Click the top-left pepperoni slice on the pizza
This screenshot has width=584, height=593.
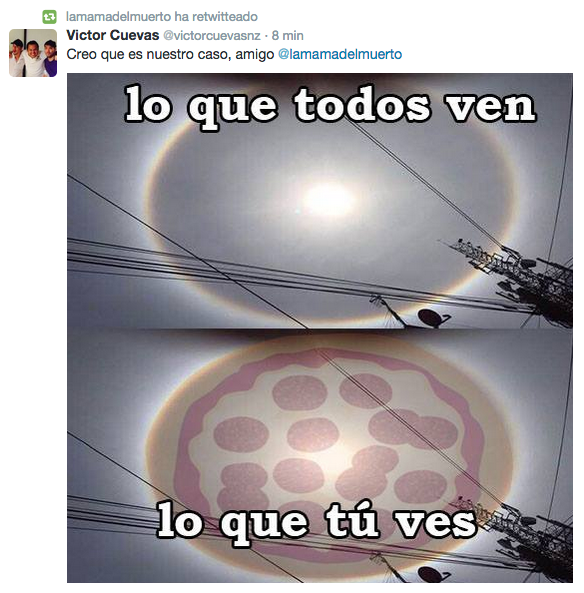click(300, 393)
